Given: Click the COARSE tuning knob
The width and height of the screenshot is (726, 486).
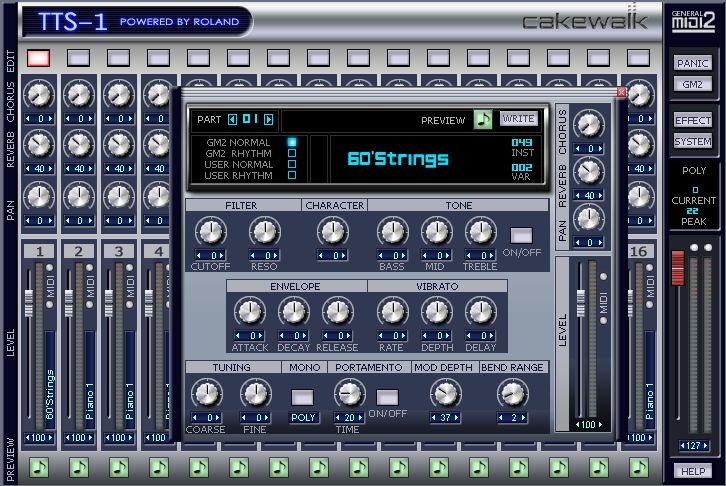Looking at the screenshot, I should (207, 393).
